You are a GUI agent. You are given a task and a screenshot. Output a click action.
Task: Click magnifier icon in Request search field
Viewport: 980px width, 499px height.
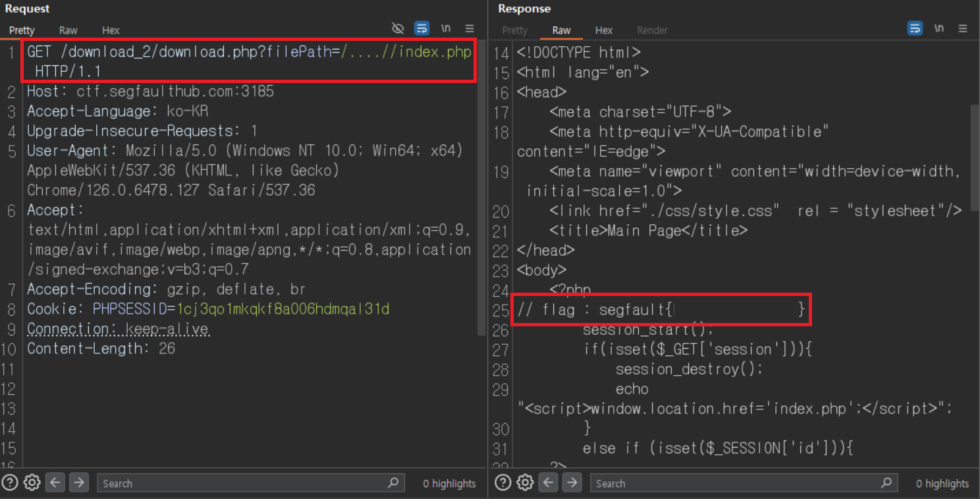[x=393, y=483]
